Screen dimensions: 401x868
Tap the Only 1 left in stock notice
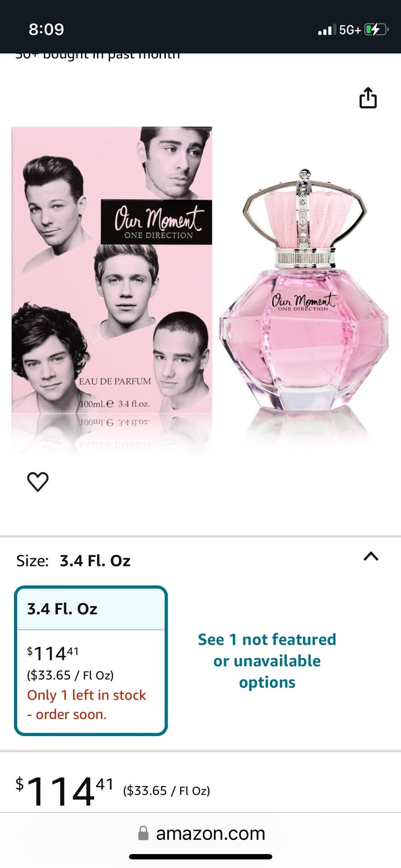pyautogui.click(x=87, y=704)
